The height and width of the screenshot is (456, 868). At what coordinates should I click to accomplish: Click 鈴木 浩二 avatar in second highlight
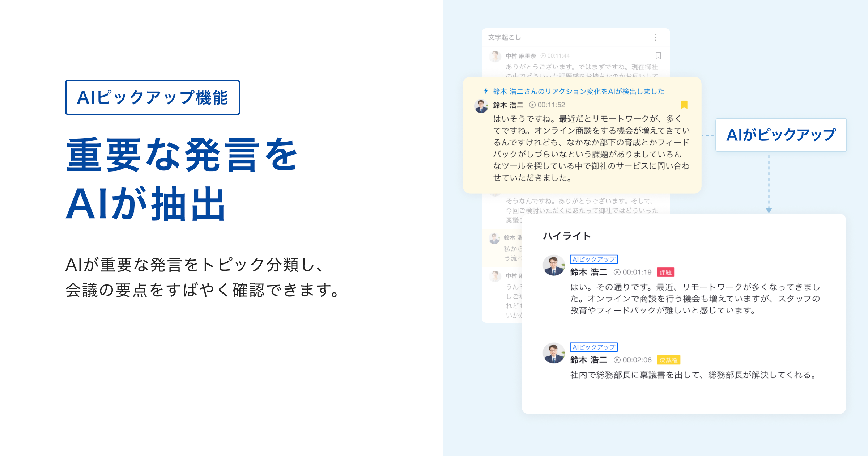[553, 353]
